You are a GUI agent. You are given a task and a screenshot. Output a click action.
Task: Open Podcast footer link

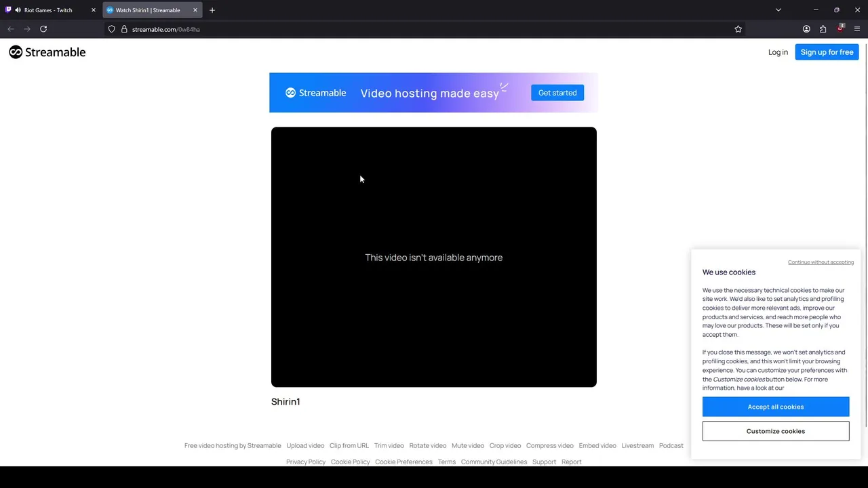coord(671,445)
